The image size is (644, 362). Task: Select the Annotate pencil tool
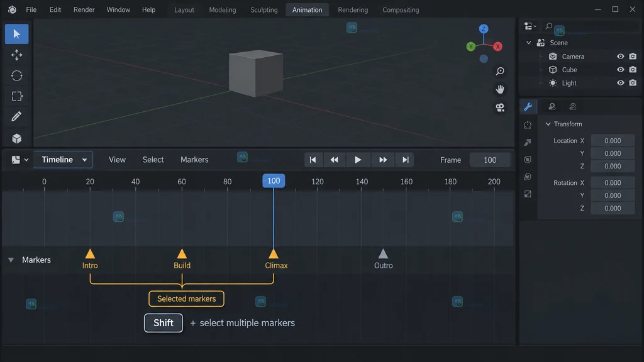pyautogui.click(x=17, y=116)
